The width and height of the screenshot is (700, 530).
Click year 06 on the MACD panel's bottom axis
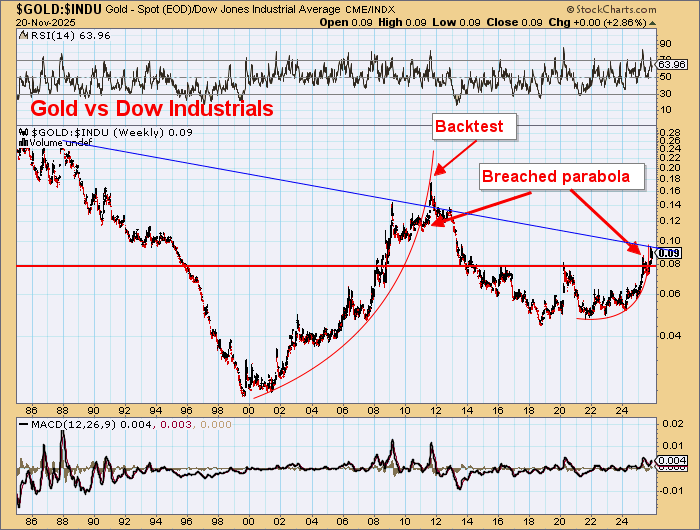tap(342, 522)
